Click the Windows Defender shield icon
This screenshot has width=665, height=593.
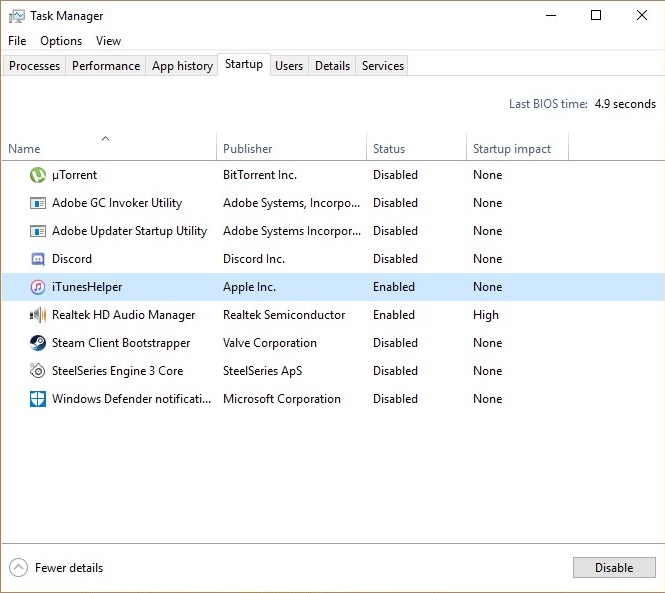pos(38,399)
